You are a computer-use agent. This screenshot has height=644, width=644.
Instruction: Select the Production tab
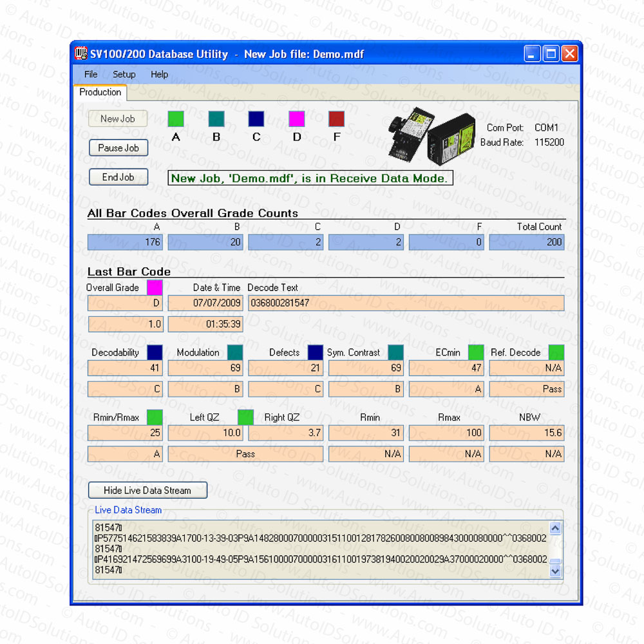click(x=100, y=92)
